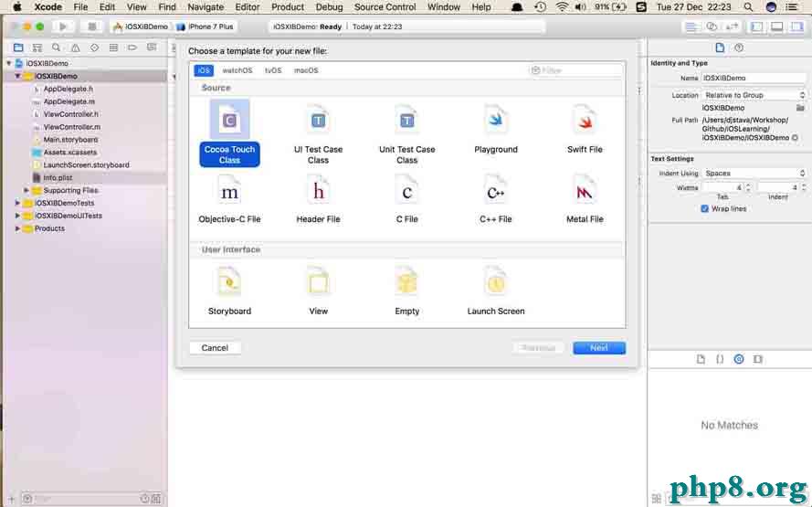Toggle the Wrap lines checkbox
The width and height of the screenshot is (812, 507).
click(x=704, y=209)
